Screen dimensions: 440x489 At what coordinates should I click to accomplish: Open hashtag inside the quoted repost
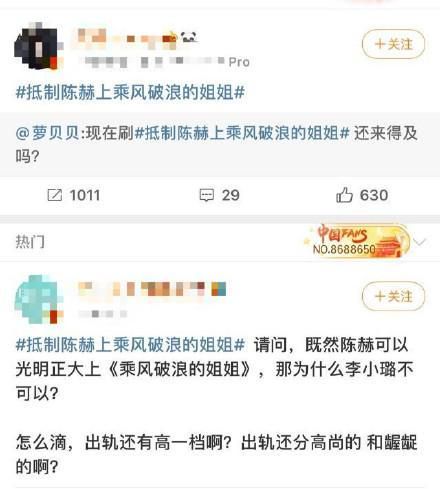[242, 133]
